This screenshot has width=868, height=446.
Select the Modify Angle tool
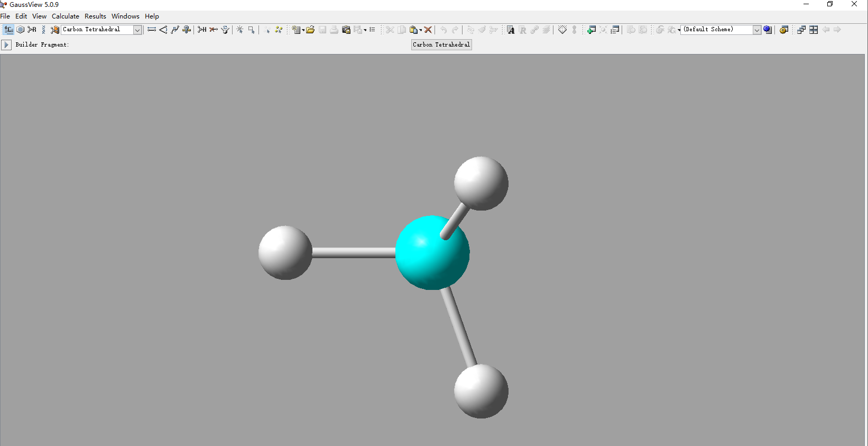click(163, 30)
